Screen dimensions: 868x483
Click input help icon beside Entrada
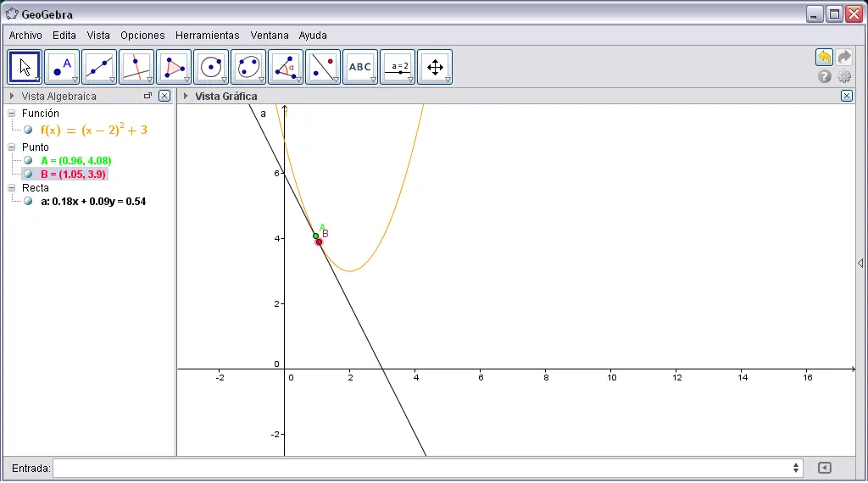point(824,468)
